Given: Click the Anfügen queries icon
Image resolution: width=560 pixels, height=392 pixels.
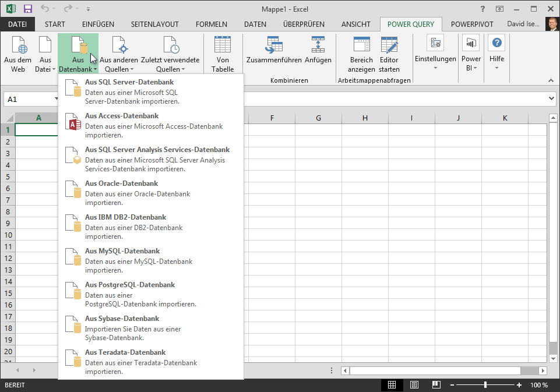Looking at the screenshot, I should [x=318, y=50].
